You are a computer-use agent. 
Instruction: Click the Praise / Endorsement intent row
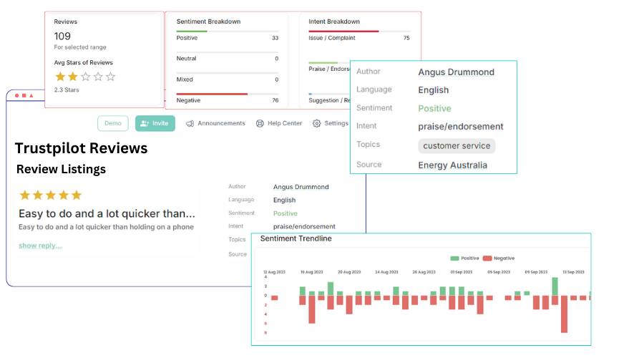[x=329, y=67]
